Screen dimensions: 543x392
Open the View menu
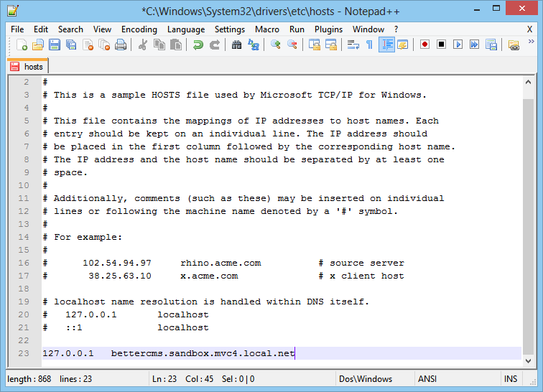pos(102,29)
